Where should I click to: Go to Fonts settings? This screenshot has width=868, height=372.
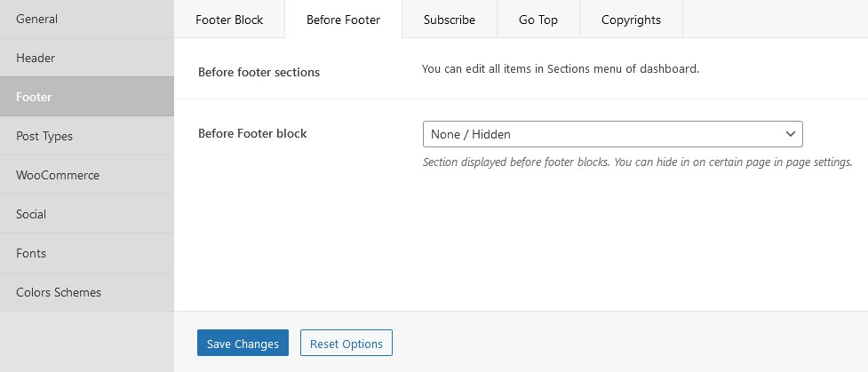point(87,253)
